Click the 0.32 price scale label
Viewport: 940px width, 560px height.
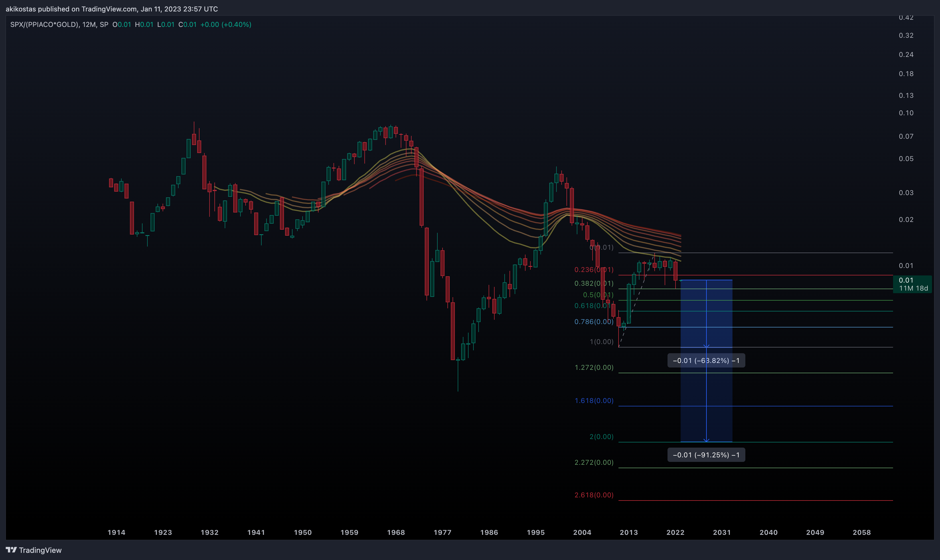point(906,35)
